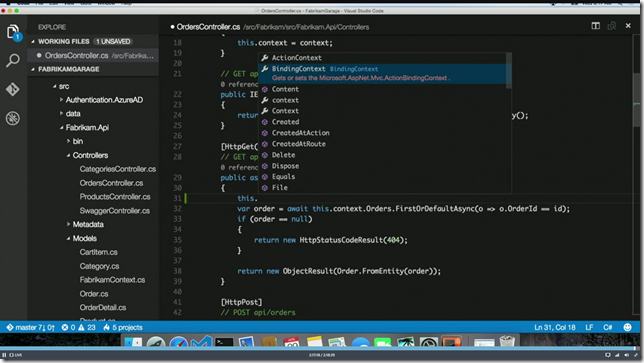Viewport: 644px width, 363px height.
Task: Open ProductsController.cs in the file tree
Action: click(x=115, y=197)
